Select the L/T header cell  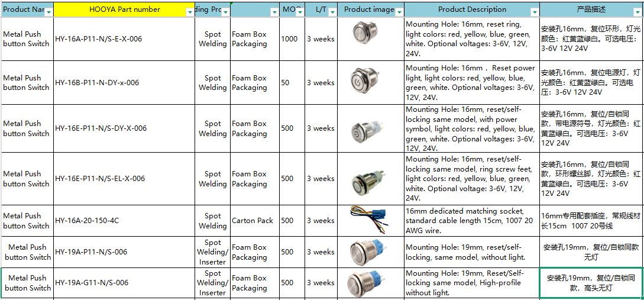coord(321,9)
